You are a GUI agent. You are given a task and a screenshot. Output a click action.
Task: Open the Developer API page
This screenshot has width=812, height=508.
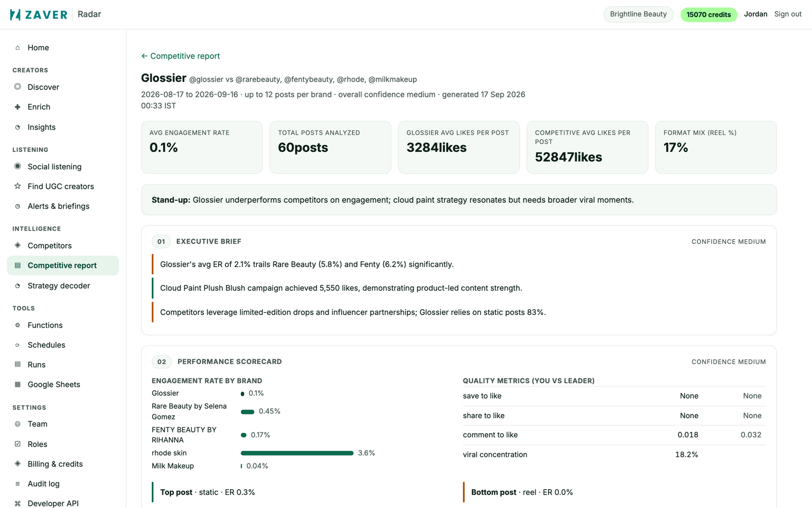coord(63,503)
